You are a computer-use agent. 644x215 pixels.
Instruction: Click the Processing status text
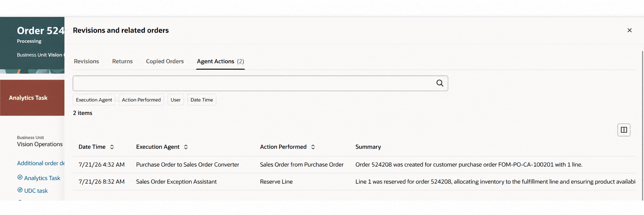coord(29,41)
